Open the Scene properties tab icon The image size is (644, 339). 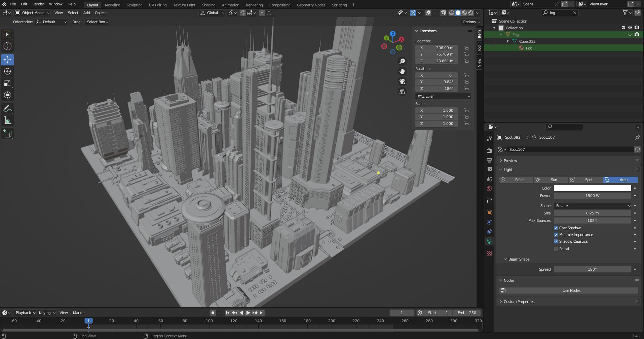point(489,179)
